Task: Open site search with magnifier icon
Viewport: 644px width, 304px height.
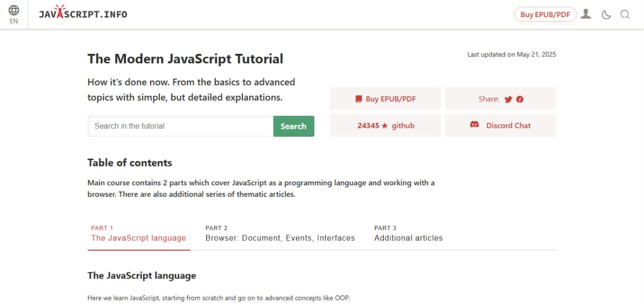Action: pos(625,15)
